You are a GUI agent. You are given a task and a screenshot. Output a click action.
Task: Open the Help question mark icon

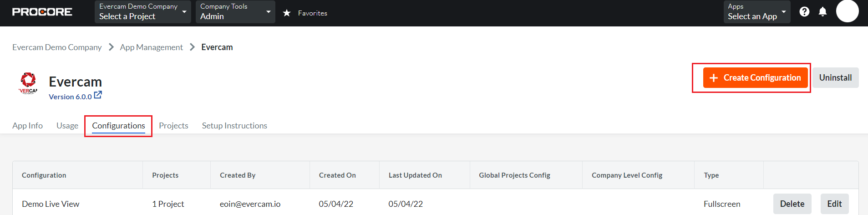tap(804, 12)
